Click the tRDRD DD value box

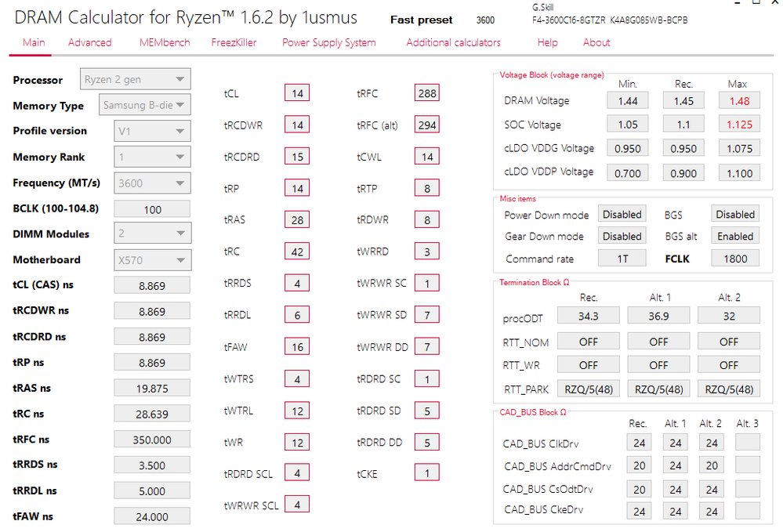pos(427,442)
